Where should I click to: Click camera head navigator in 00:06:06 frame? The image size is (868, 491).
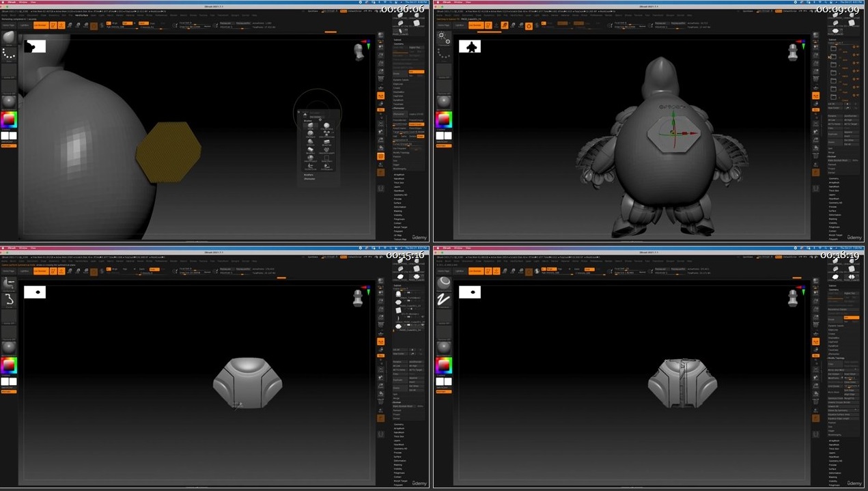click(359, 51)
